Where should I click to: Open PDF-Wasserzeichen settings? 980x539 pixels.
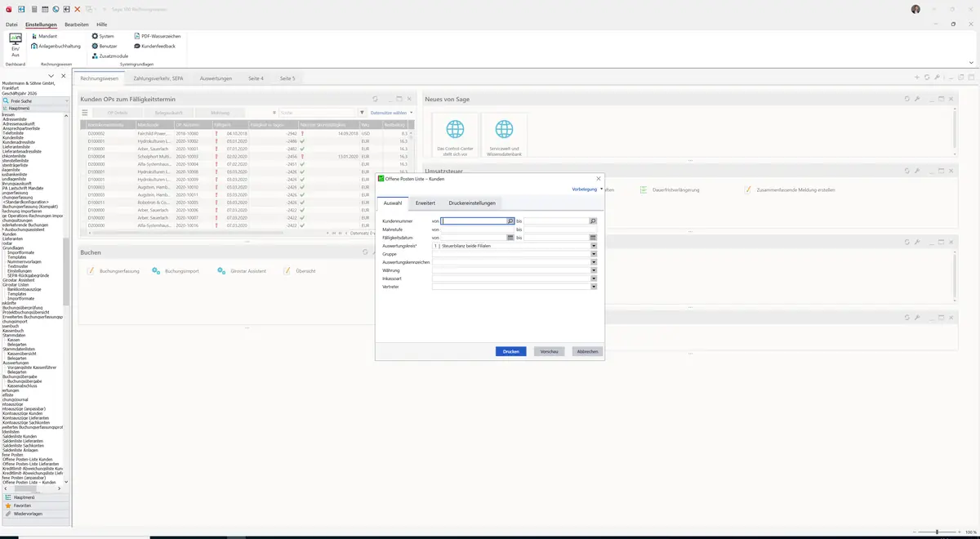coord(157,36)
